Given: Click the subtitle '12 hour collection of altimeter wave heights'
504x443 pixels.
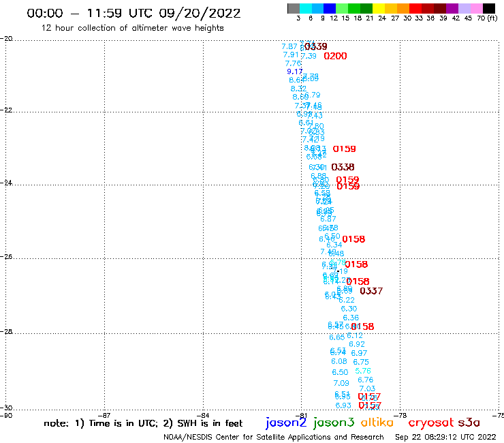Looking at the screenshot, I should pos(132,28).
